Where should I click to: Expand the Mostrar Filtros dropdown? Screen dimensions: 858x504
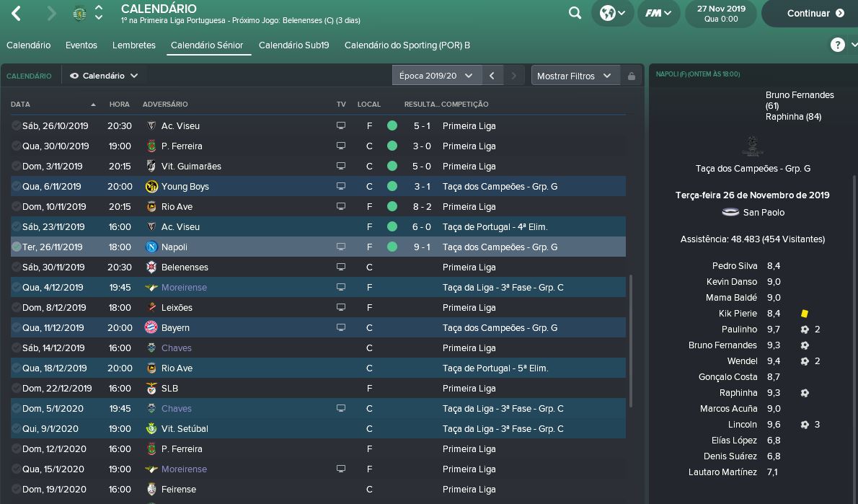click(574, 76)
